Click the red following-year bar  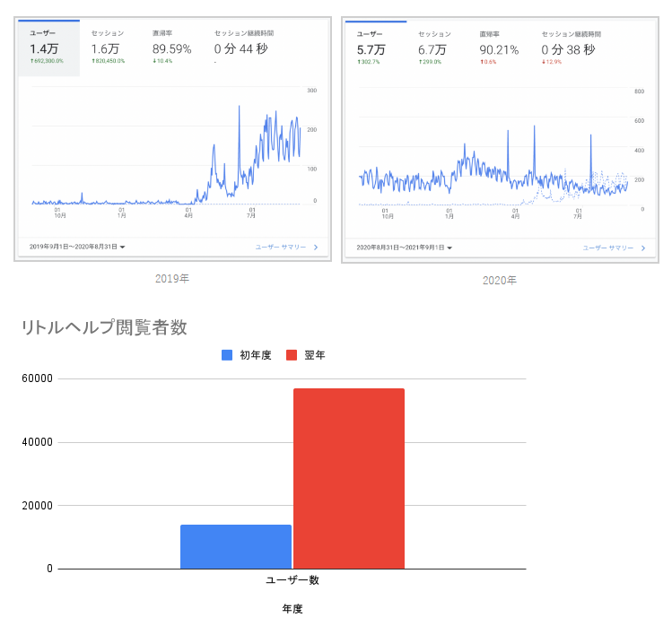coord(349,479)
